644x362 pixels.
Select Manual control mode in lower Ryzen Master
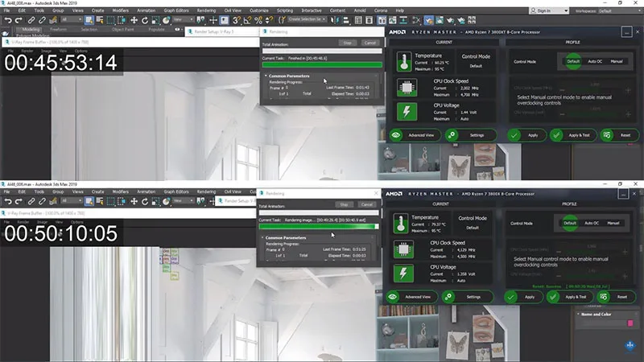[613, 224]
